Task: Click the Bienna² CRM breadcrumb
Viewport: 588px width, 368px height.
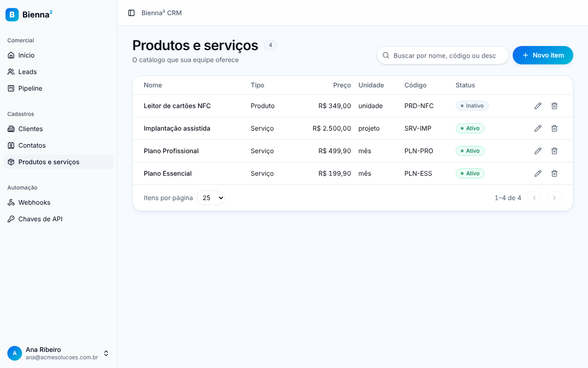Action: [162, 13]
